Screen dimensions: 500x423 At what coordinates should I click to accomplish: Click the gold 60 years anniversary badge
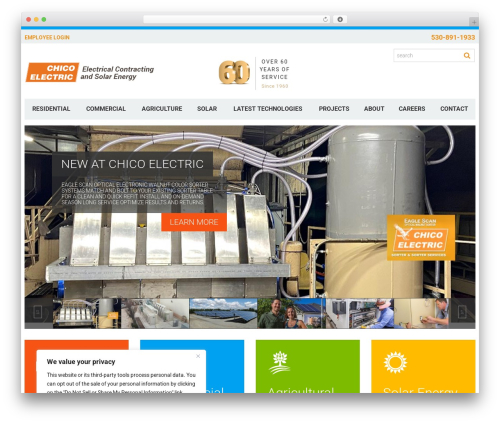pos(234,72)
